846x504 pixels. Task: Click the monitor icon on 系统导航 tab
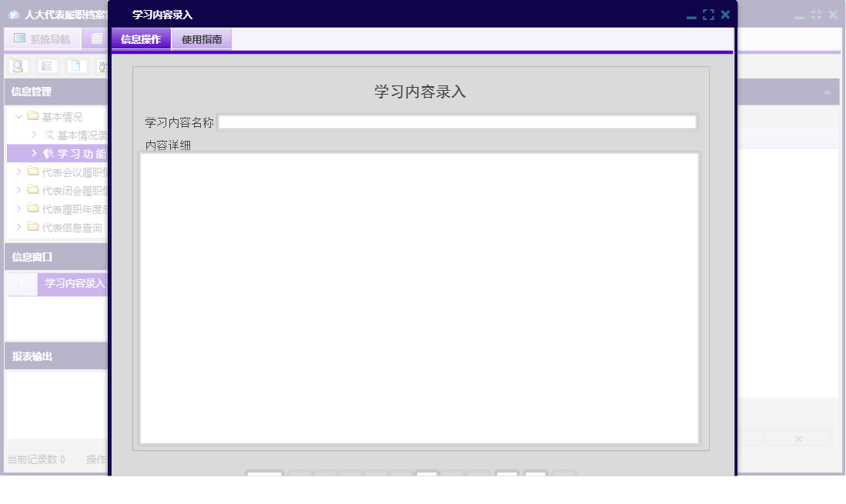pos(19,38)
